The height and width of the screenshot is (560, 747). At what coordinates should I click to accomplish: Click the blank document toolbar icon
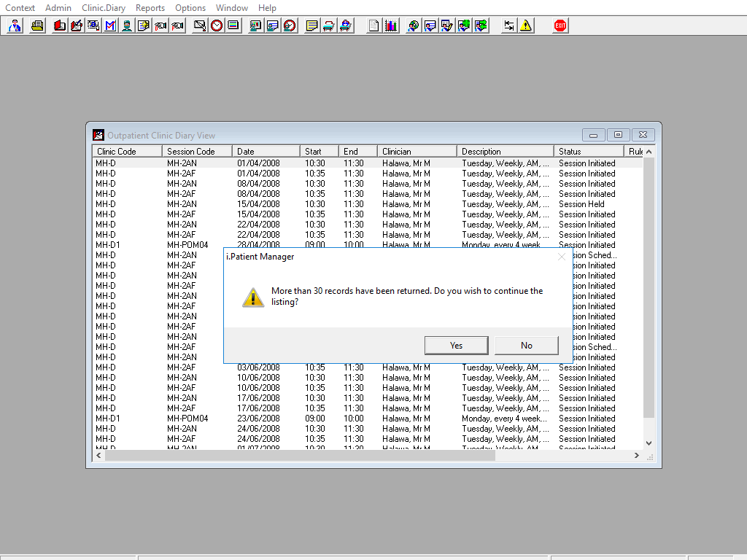(373, 26)
